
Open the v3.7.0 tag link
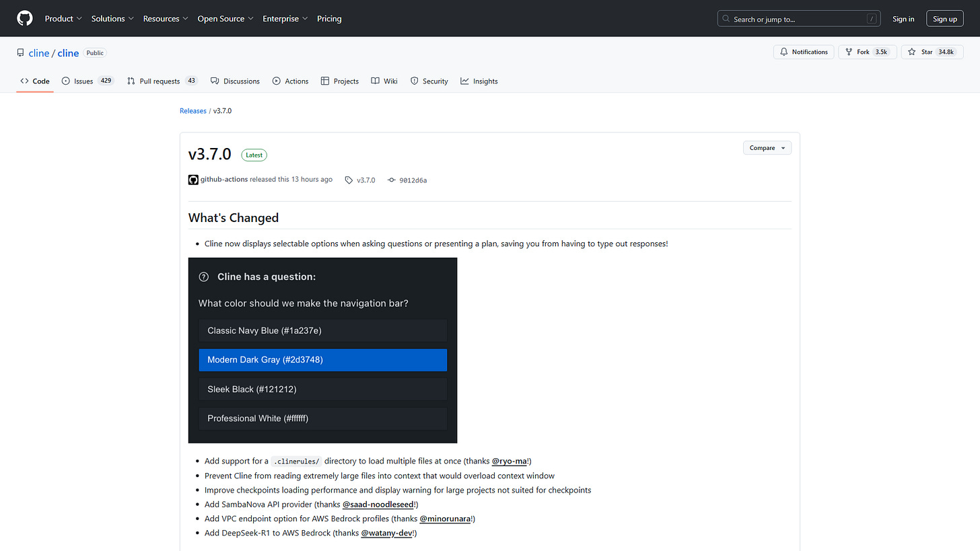click(x=365, y=180)
